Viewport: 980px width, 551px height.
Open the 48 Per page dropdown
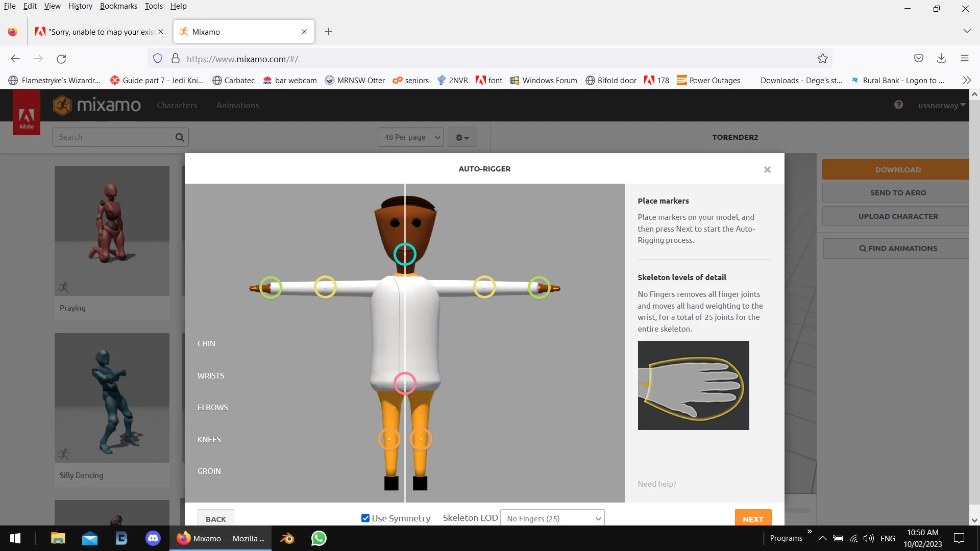point(411,137)
